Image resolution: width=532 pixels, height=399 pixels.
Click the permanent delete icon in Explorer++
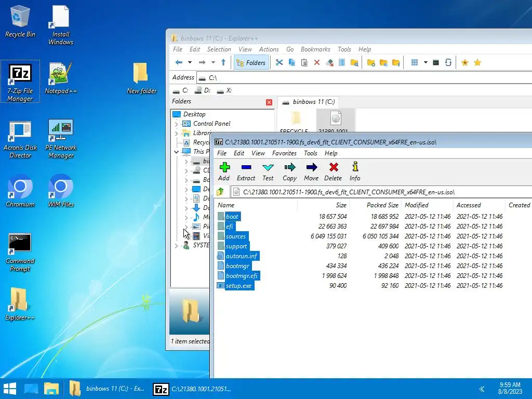329,62
